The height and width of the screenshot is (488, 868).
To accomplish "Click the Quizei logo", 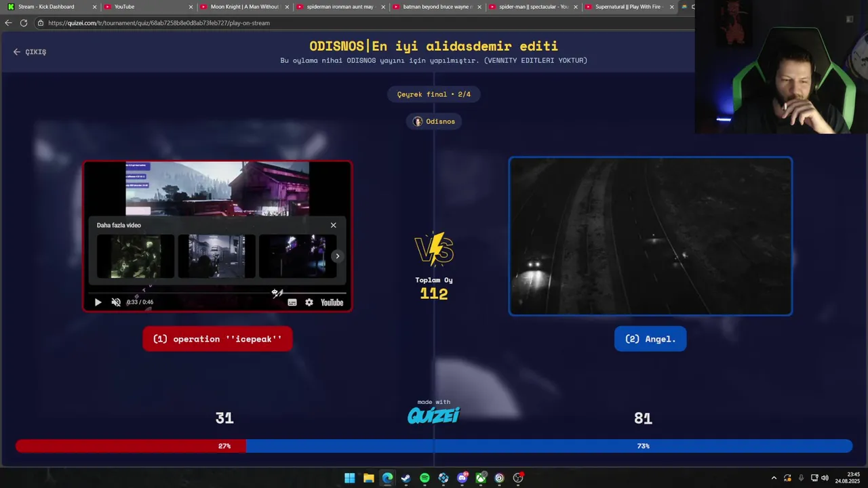I will 434,415.
